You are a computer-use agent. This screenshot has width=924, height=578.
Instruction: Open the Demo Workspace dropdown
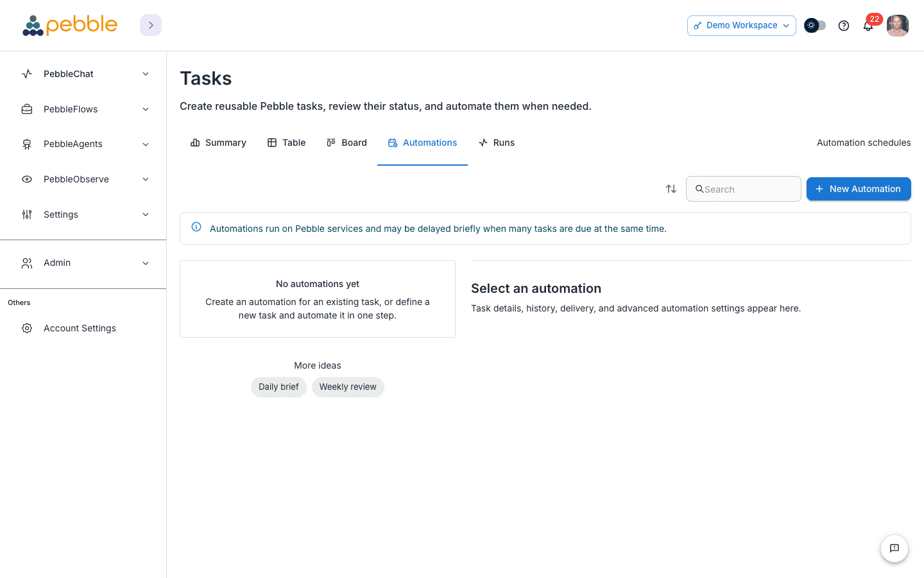click(742, 26)
